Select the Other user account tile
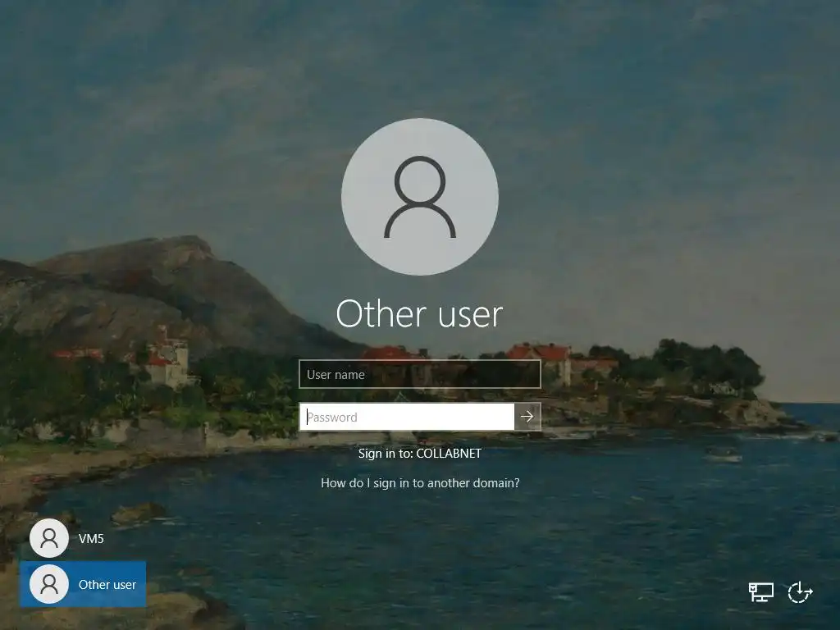This screenshot has width=840, height=630. (83, 584)
